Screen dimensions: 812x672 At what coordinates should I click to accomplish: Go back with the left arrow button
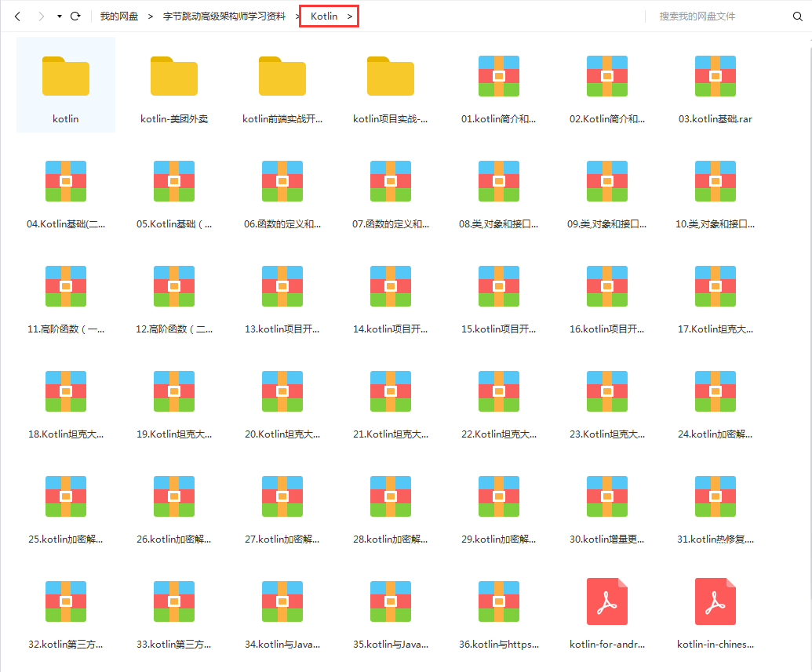pyautogui.click(x=17, y=16)
